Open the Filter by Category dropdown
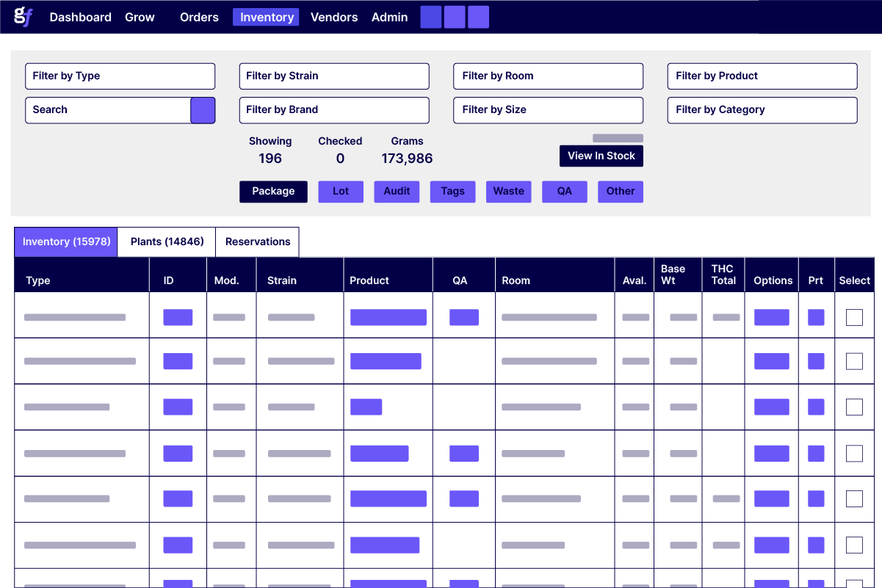Viewport: 882px width, 588px height. [x=762, y=110]
